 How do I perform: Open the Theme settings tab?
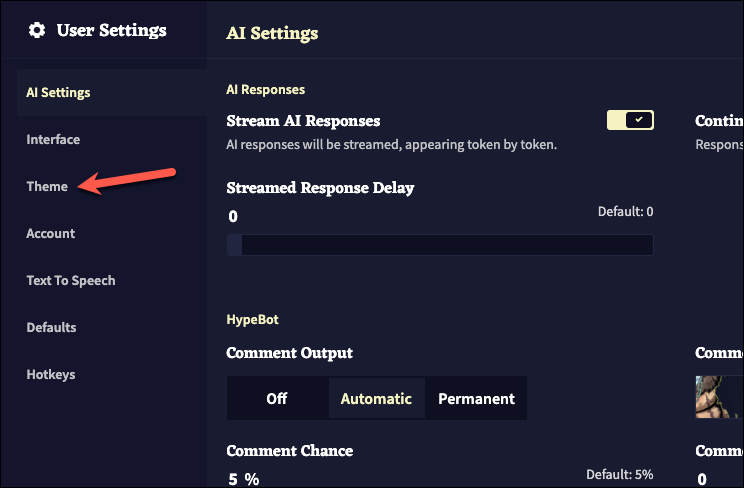click(47, 187)
